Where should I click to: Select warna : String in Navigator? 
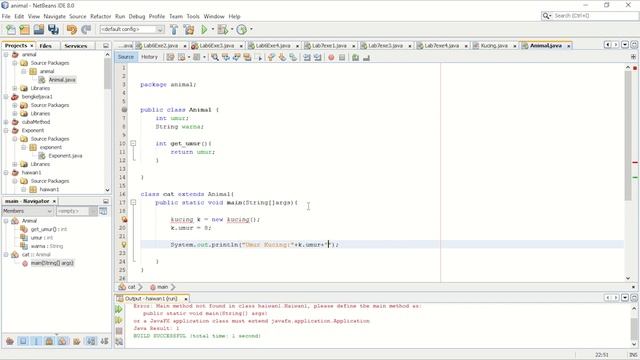pos(47,246)
